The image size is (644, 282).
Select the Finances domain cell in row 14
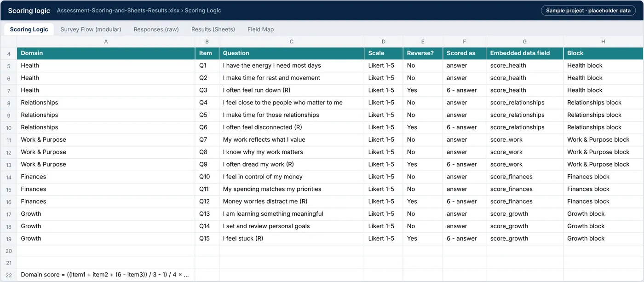[x=106, y=177]
